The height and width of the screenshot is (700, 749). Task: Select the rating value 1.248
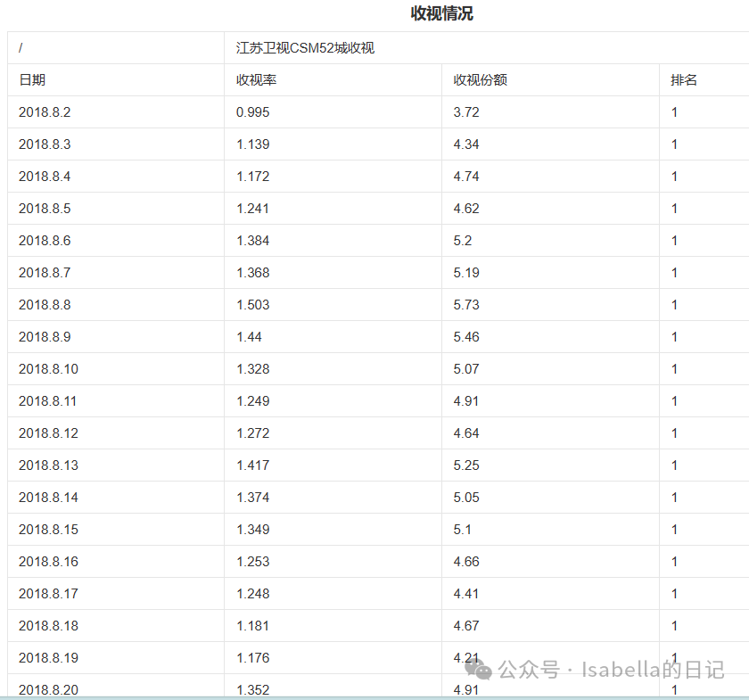coord(252,594)
